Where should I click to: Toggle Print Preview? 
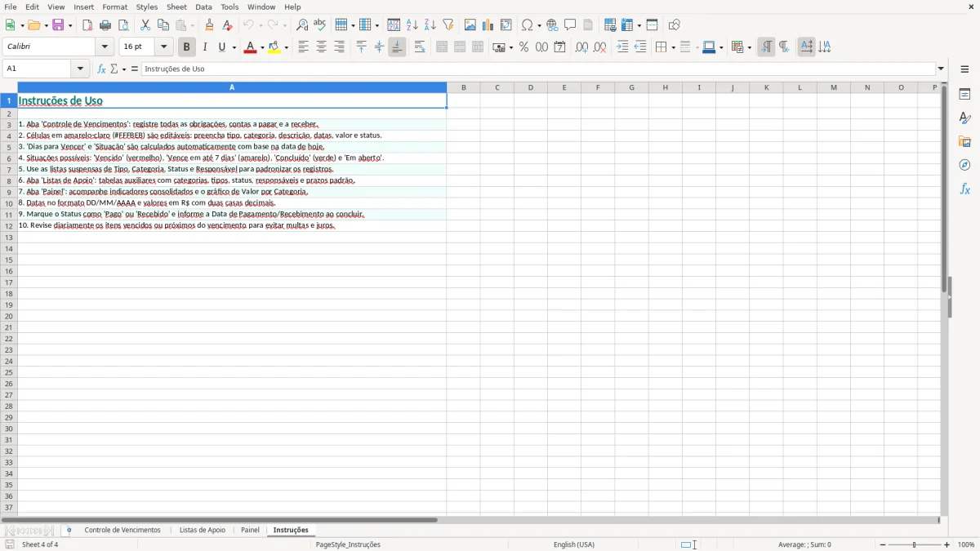123,25
